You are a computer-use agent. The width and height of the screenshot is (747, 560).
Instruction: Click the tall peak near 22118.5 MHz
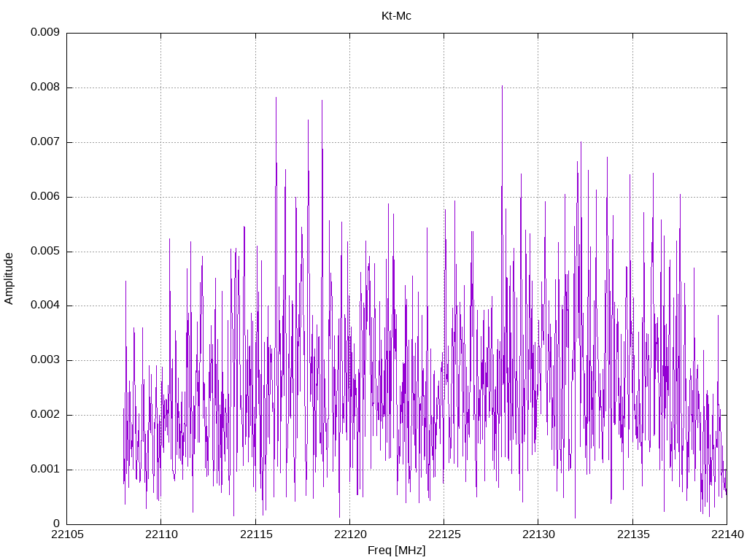[322, 101]
